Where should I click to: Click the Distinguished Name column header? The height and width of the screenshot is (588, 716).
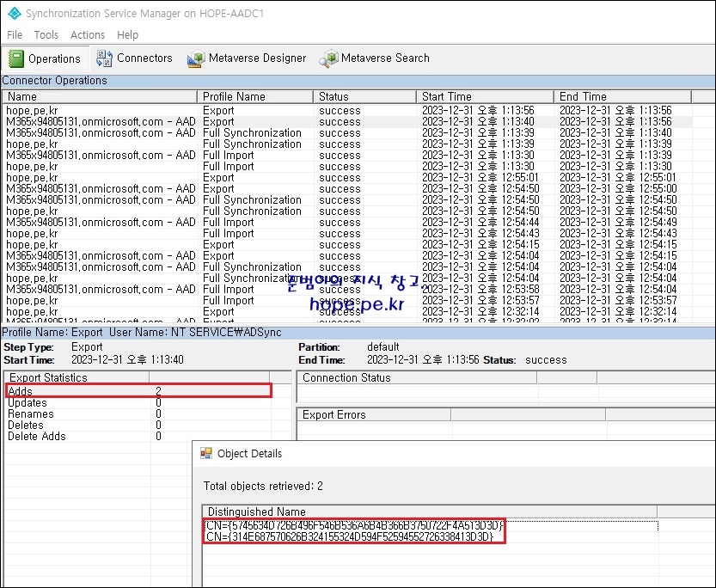click(430, 511)
